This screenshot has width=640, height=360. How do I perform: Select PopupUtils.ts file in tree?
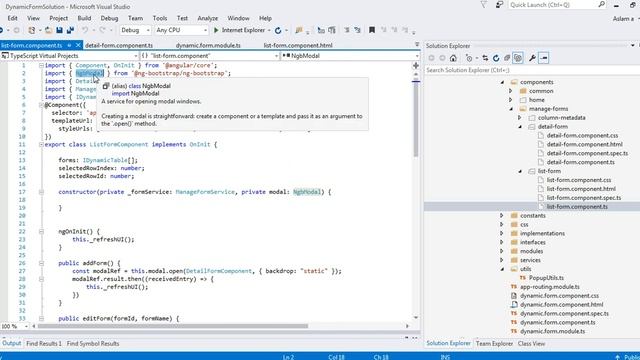tap(546, 278)
